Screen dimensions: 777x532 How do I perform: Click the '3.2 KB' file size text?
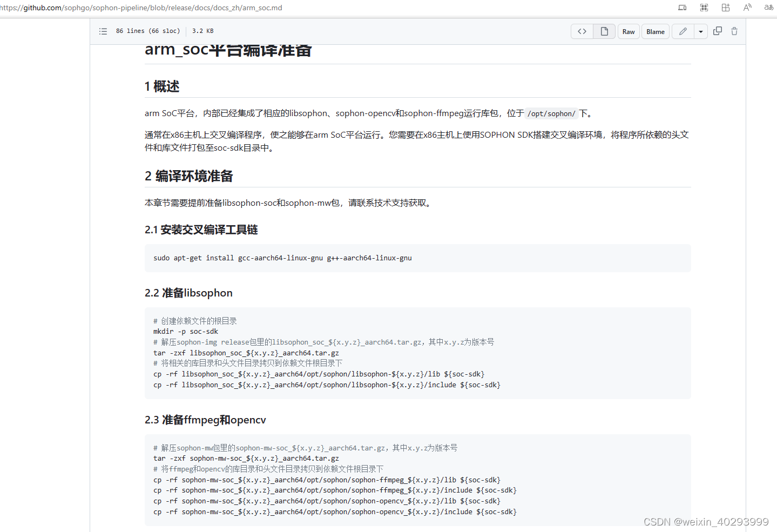(202, 31)
